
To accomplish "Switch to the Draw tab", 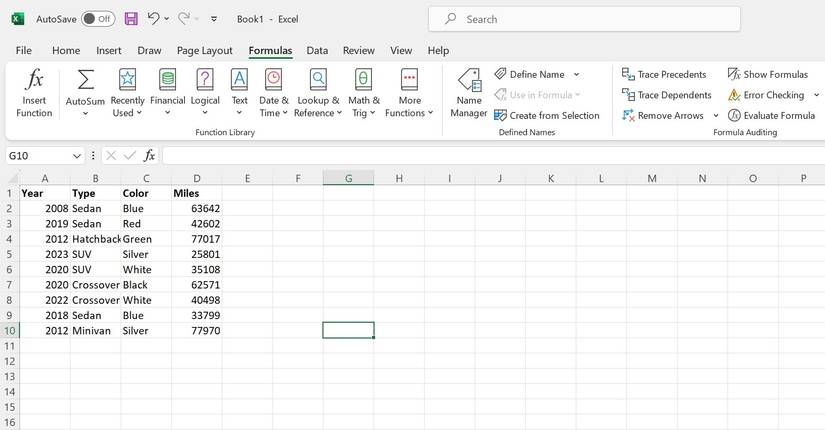I will [x=149, y=51].
